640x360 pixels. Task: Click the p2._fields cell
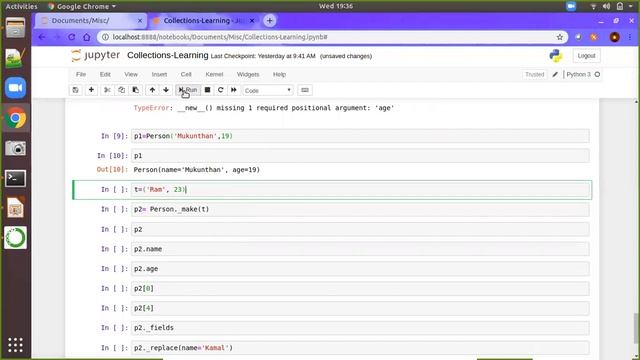pos(360,328)
